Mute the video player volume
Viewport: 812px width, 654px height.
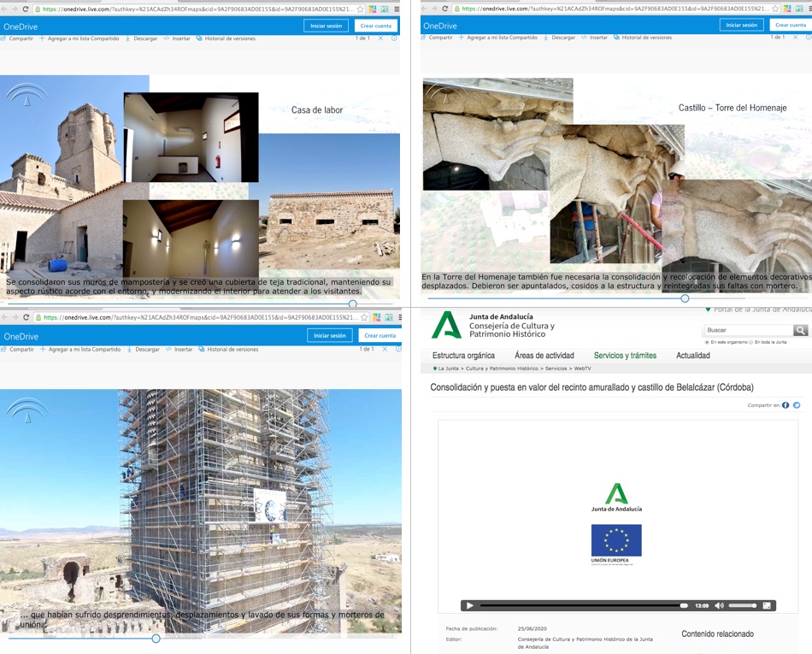tap(720, 605)
